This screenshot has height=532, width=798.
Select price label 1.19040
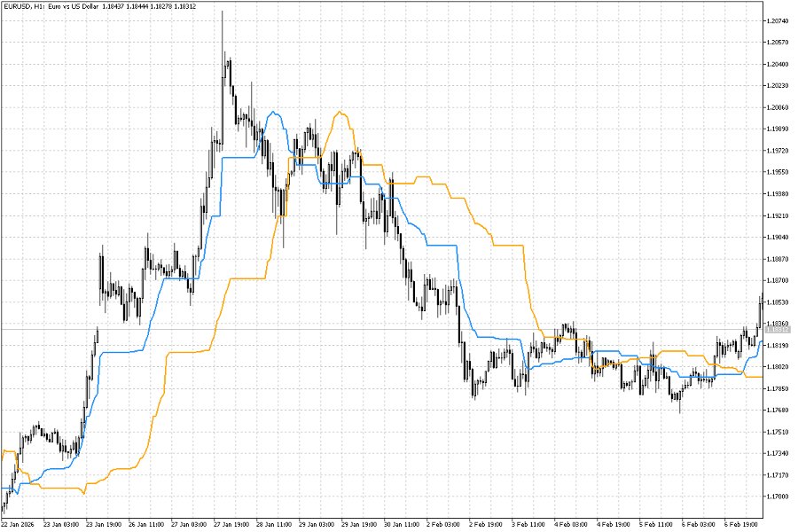[777, 238]
